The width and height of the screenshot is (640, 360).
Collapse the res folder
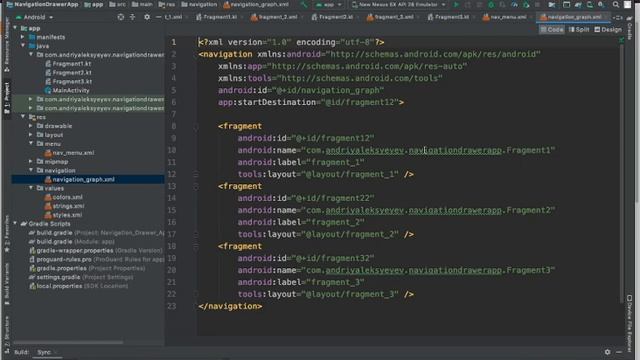click(x=23, y=117)
